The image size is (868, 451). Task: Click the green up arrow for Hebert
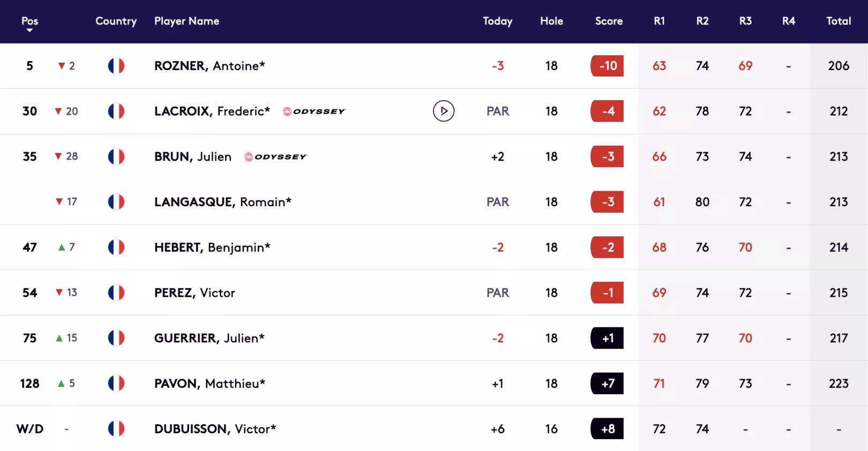[62, 247]
